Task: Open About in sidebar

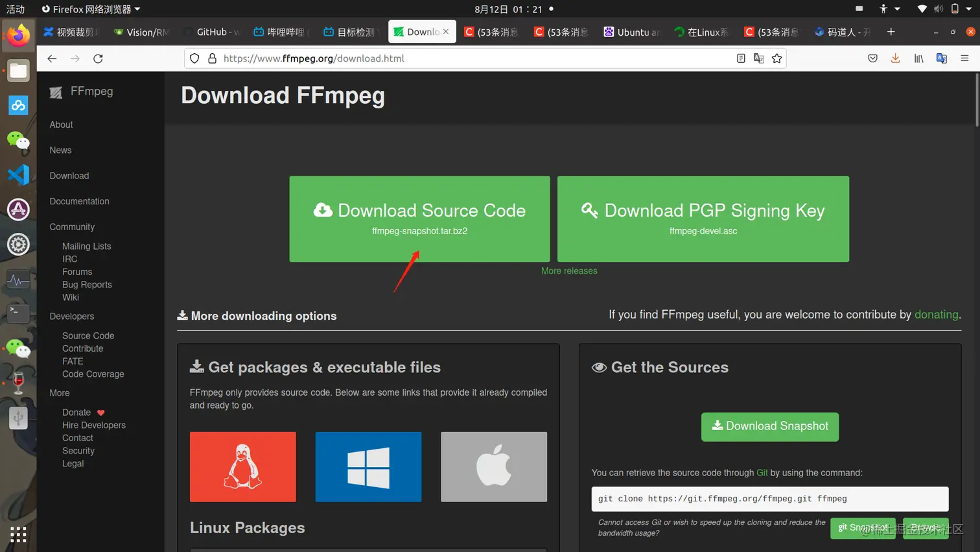Action: pos(61,125)
